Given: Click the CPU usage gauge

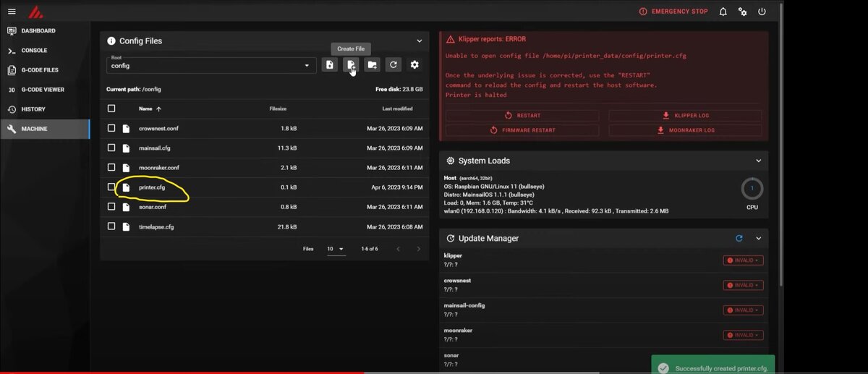Looking at the screenshot, I should tap(752, 188).
